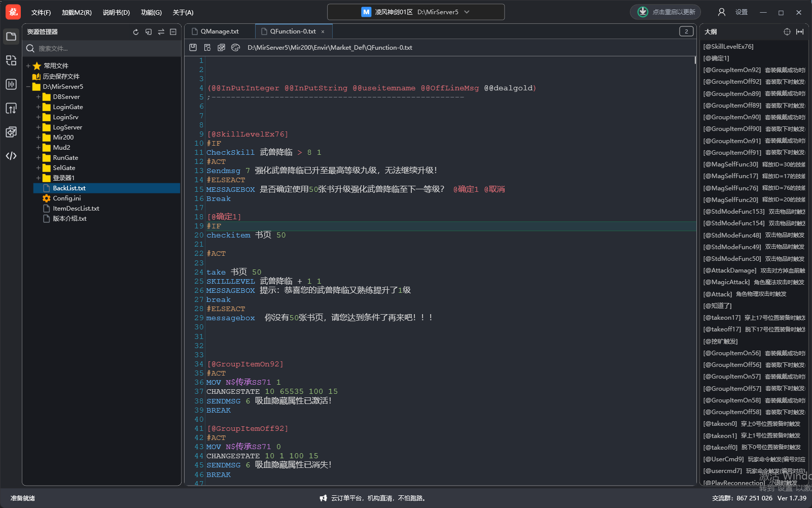812x508 pixels.
Task: Click the locate crosshair icon in 大纲 panel
Action: pyautogui.click(x=787, y=32)
